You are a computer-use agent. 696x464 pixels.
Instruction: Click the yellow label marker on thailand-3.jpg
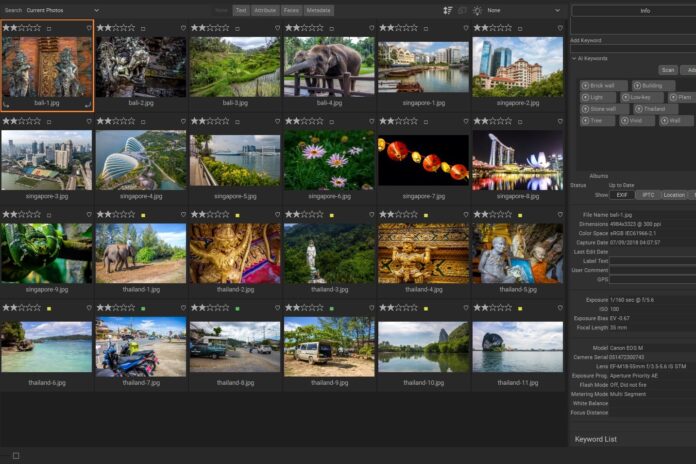(332, 215)
